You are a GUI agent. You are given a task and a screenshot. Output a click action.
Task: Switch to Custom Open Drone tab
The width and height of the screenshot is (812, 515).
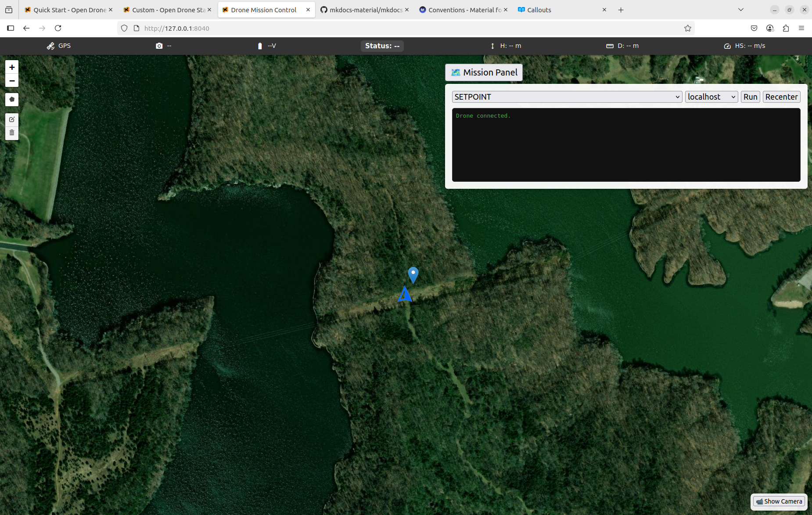point(167,10)
